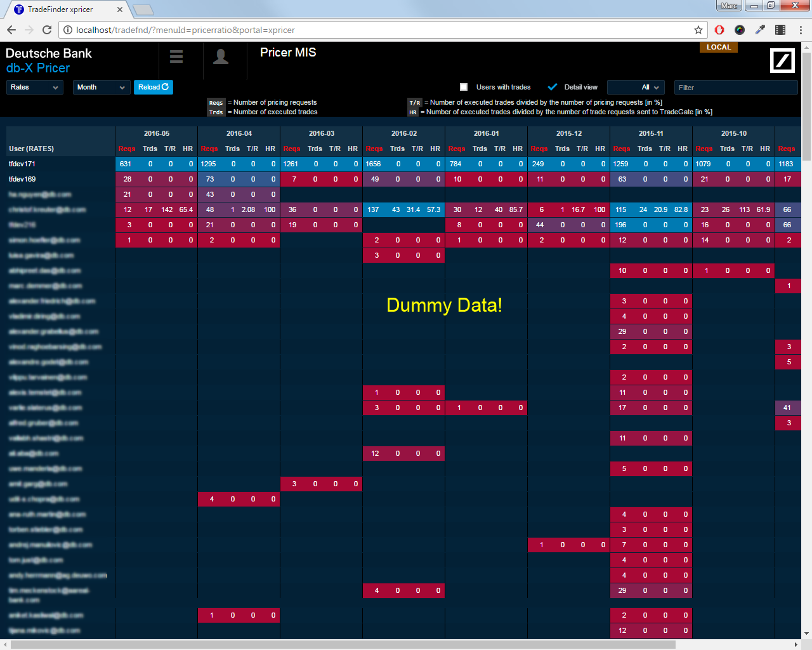Bookmark page with star icon
Viewport: 812px width, 650px height.
[x=698, y=30]
